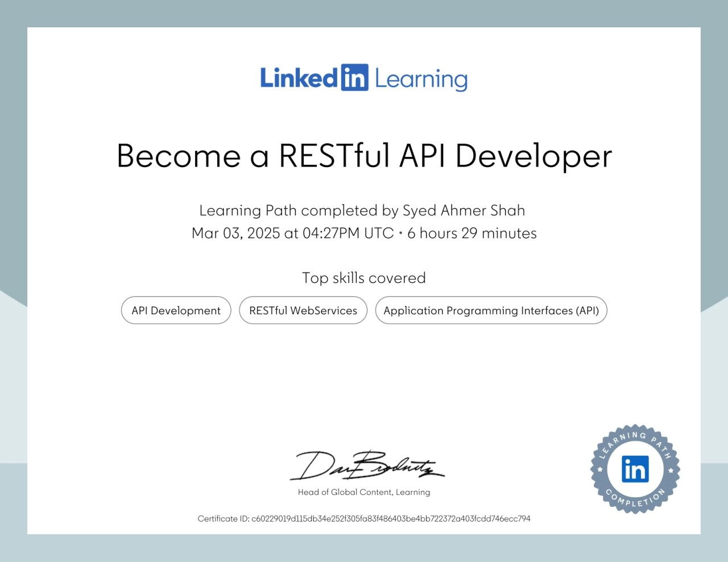The height and width of the screenshot is (562, 728).
Task: Click the Learning Path Completion badge
Action: click(x=635, y=469)
